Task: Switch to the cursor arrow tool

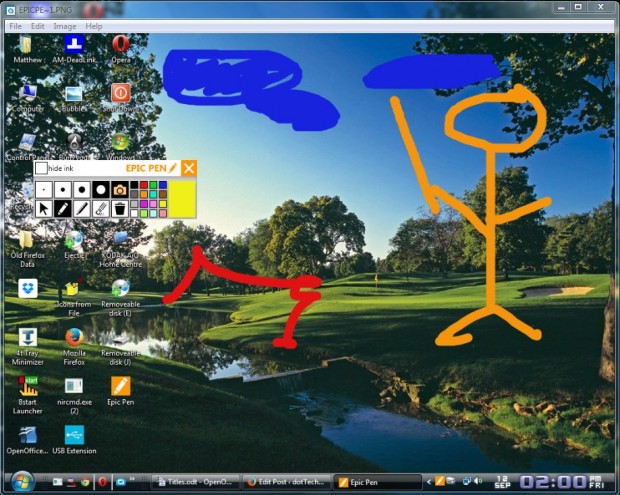Action: pos(43,209)
